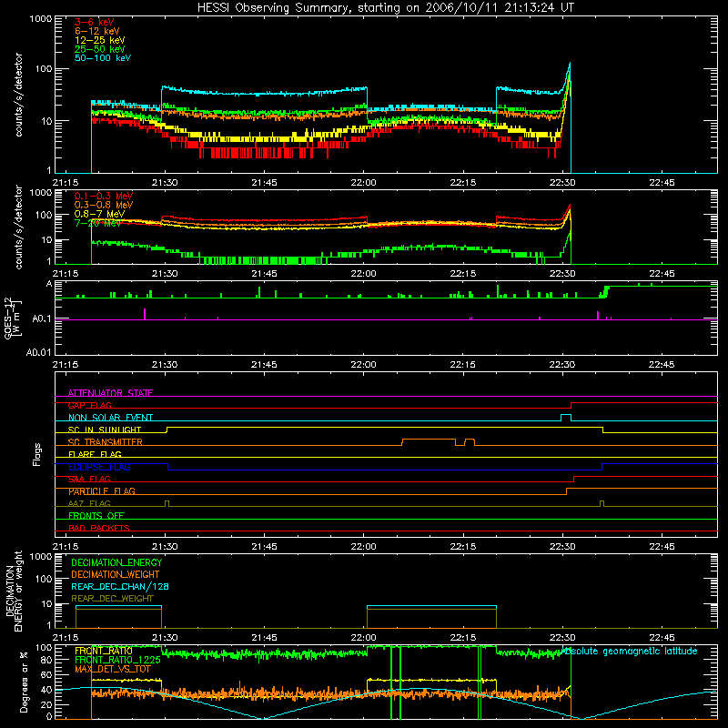
Task: Click the 22:00 tick under the top plot
Action: (363, 183)
